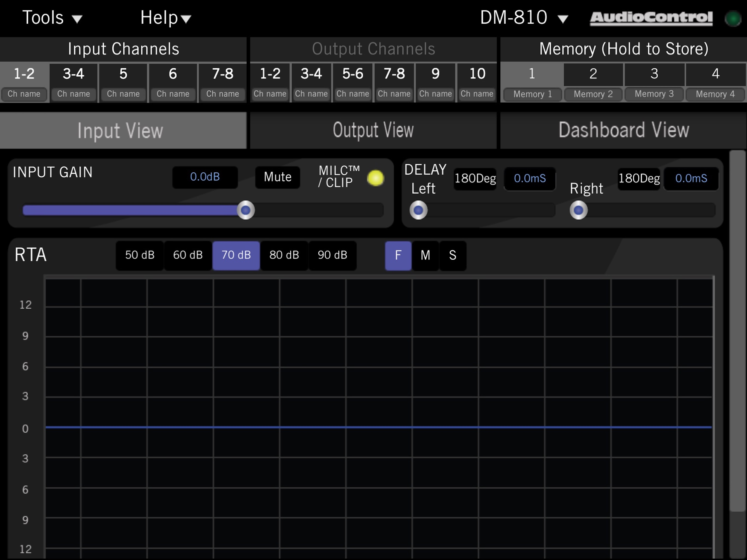Click the Input Gain 0.0dB value field

(x=205, y=177)
